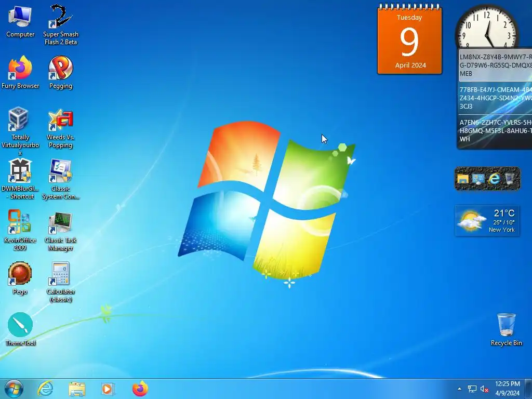
Task: Open Windows Explorer from the taskbar
Action: (77, 389)
